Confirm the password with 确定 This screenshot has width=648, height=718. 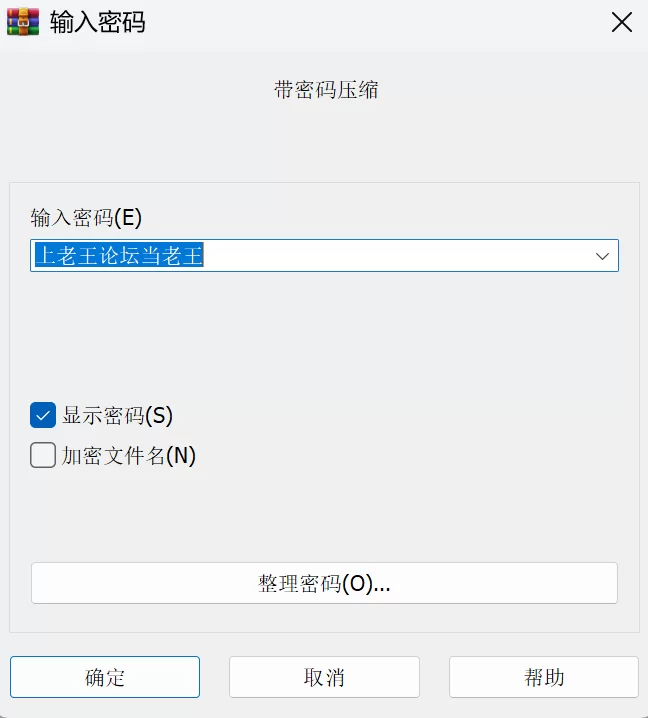click(105, 677)
